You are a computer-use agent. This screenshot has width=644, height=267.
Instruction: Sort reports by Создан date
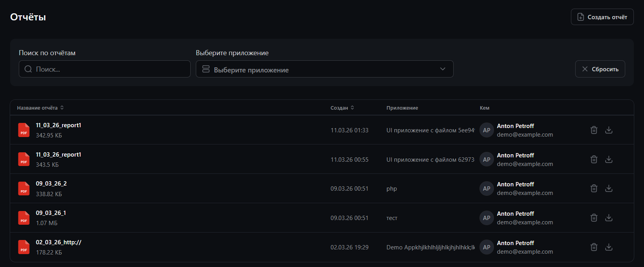(342, 108)
